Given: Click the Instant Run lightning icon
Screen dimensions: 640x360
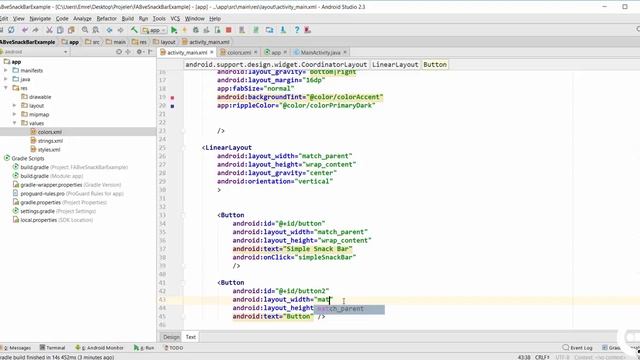Looking at the screenshot, I should coord(184,30).
